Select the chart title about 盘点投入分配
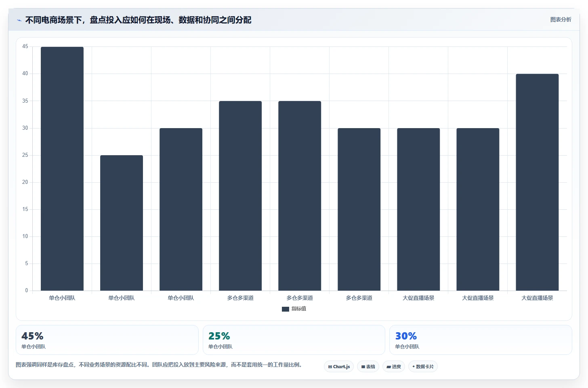The height and width of the screenshot is (388, 588). (x=138, y=20)
